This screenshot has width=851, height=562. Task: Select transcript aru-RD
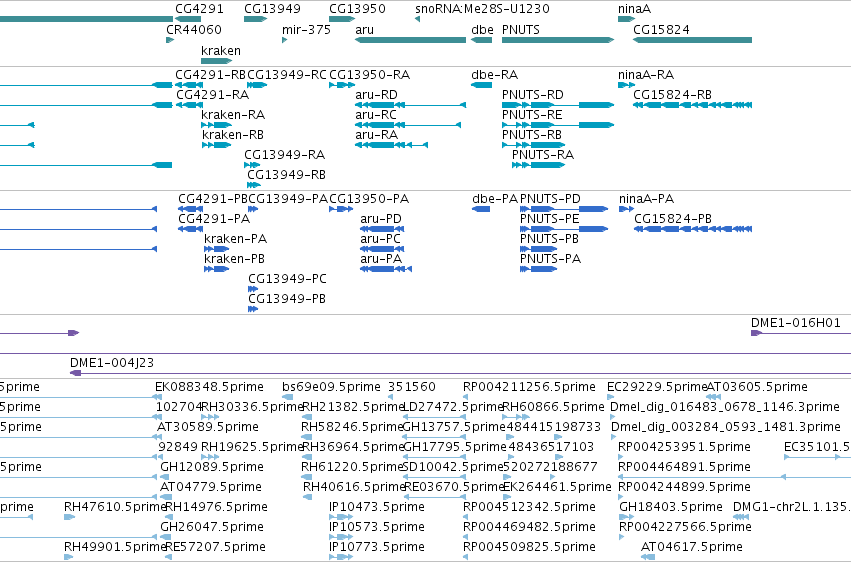tap(410, 105)
